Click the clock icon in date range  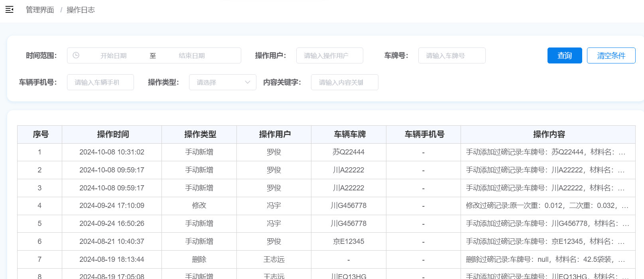(76, 55)
